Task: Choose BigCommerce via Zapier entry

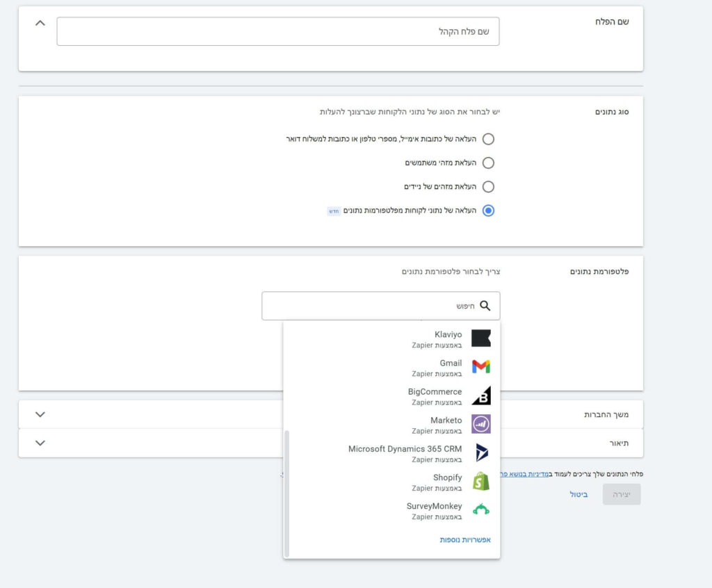Action: 391,396
